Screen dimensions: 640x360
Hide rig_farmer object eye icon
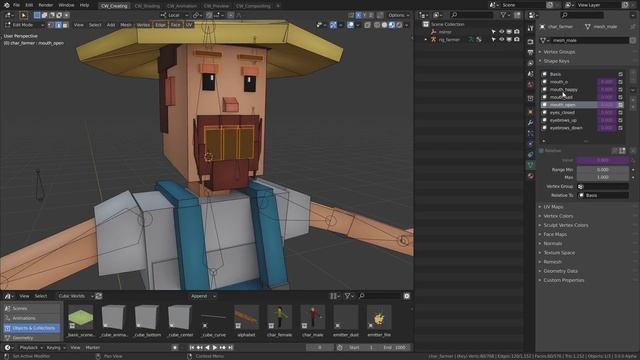(502, 40)
